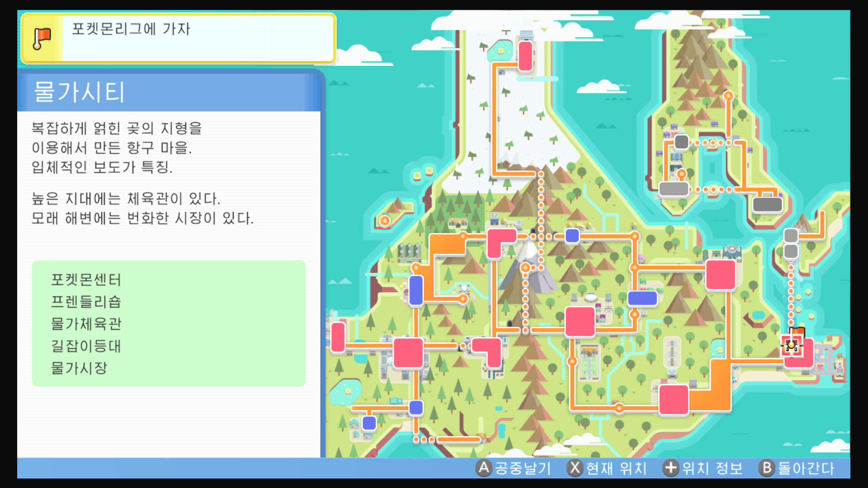Select the tall pink node atop the snowy plateau
Viewport: 868px width, 488px height.
pyautogui.click(x=525, y=56)
